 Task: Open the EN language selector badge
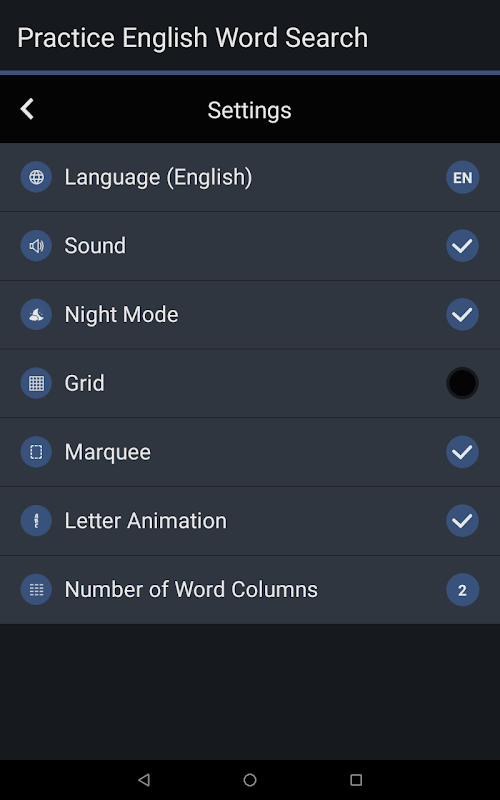(x=462, y=177)
